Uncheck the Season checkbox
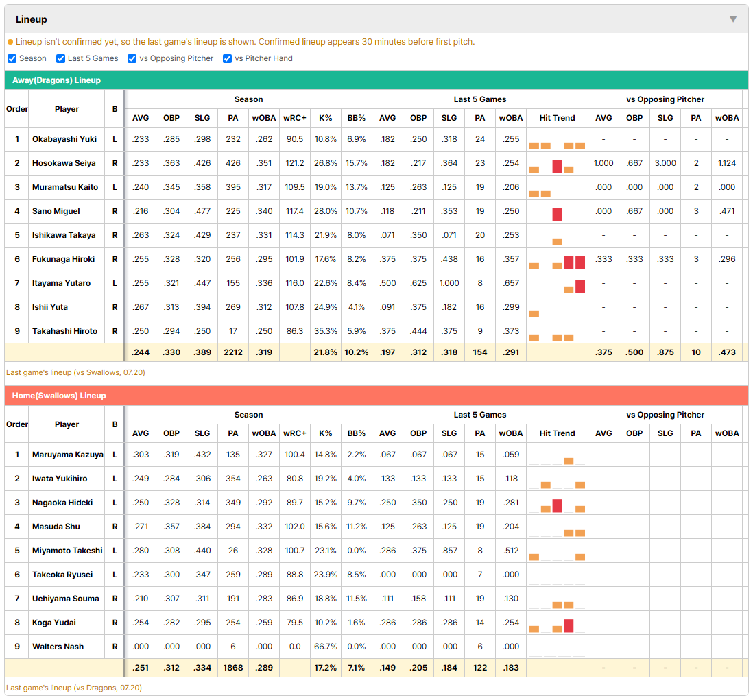 pyautogui.click(x=12, y=58)
